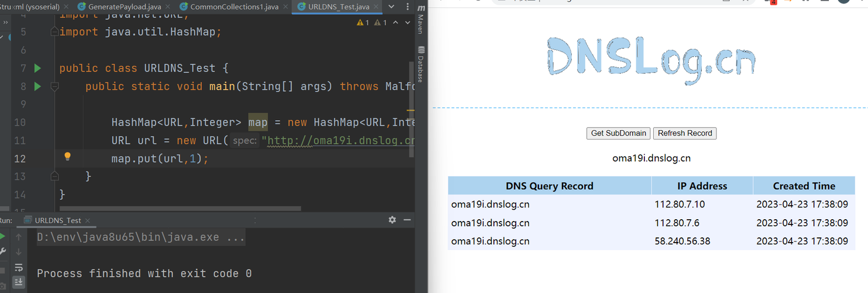Close the URLDNS_Test run tab
The image size is (868, 293).
(88, 220)
